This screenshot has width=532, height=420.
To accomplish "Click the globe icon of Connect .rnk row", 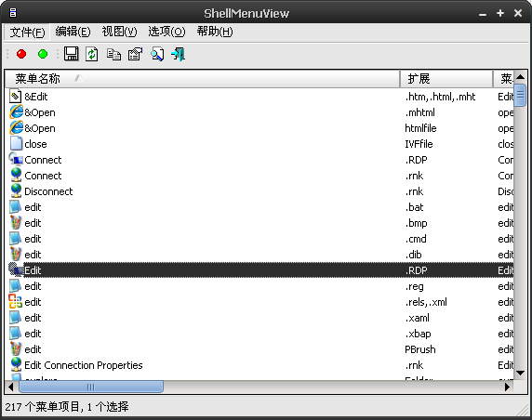I will [x=16, y=176].
